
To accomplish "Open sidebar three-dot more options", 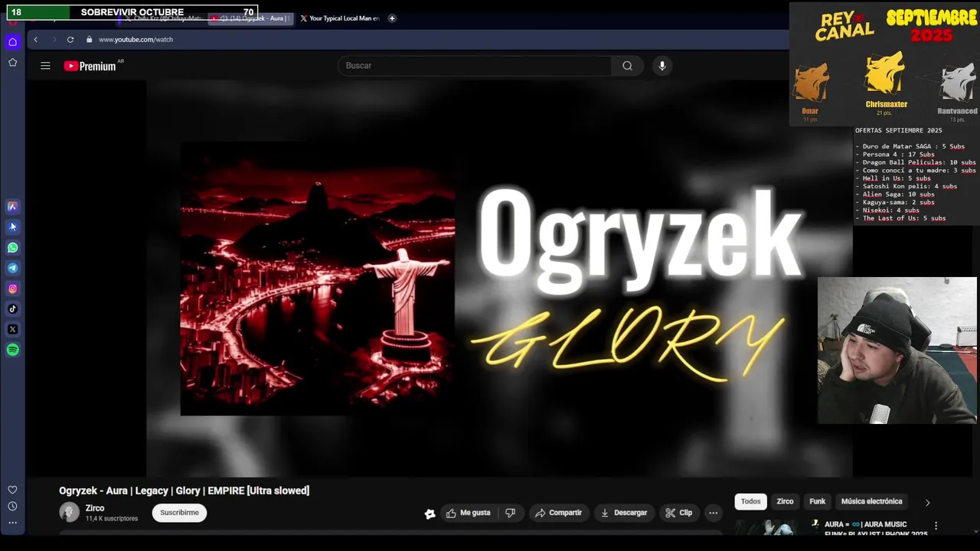I will 12,523.
